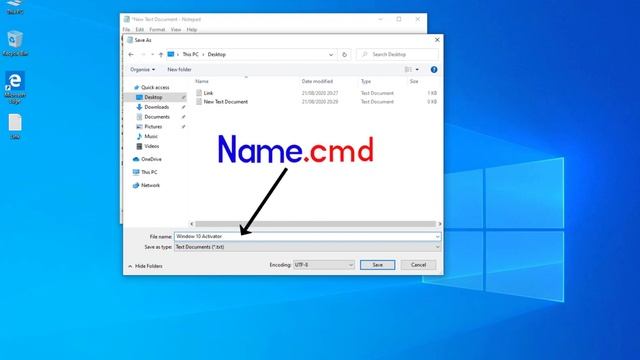The height and width of the screenshot is (360, 640).
Task: Select Network in the navigation pane
Action: click(x=150, y=185)
